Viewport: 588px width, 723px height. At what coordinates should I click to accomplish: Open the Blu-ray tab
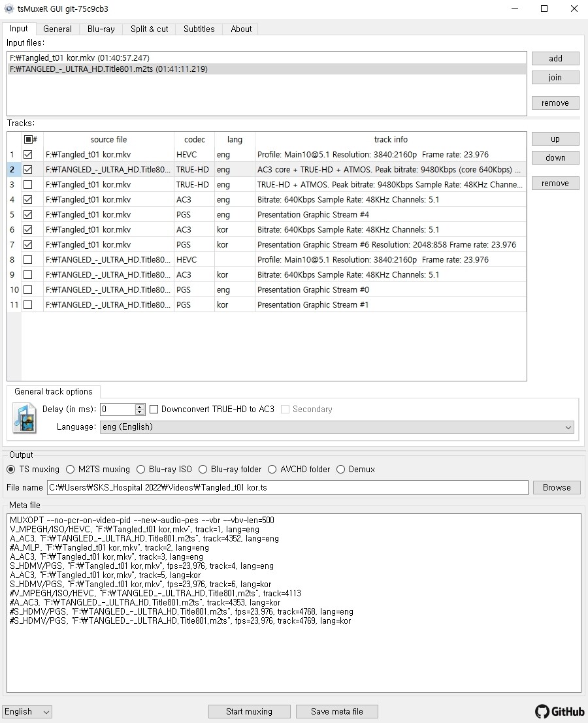[x=101, y=29]
